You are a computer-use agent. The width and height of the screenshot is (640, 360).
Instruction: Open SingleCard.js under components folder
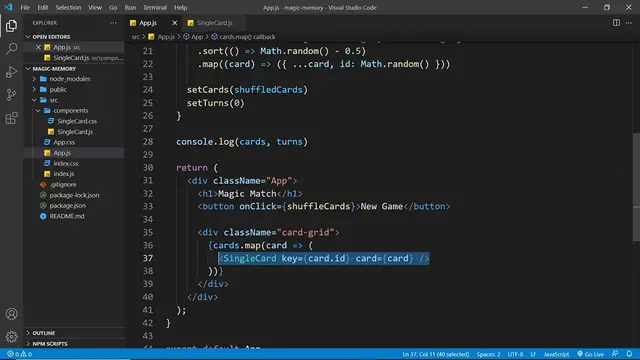(x=75, y=132)
